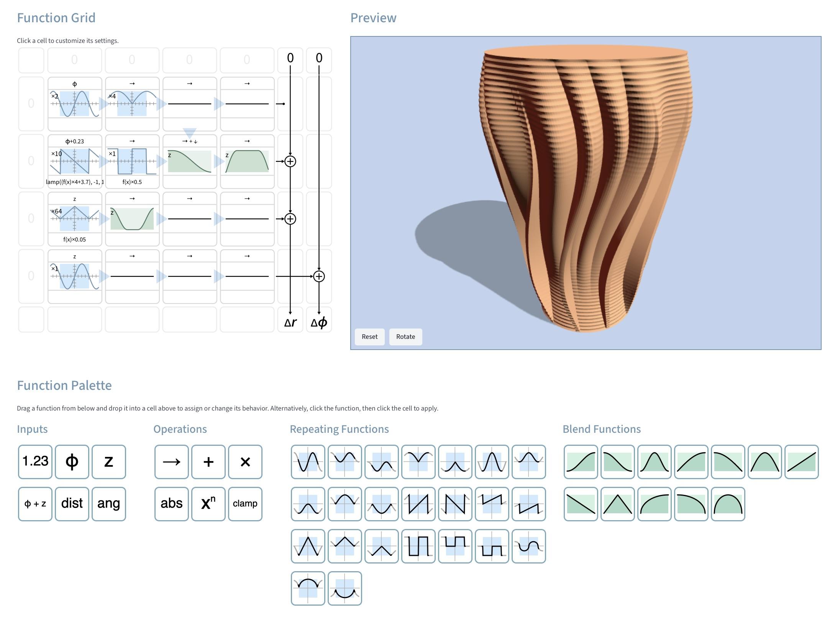Pick the upper semicircle arc repeating function

point(308,588)
